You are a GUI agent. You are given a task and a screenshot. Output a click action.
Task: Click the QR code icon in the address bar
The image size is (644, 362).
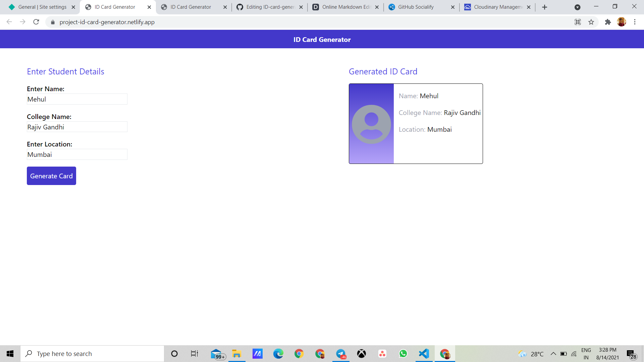578,22
